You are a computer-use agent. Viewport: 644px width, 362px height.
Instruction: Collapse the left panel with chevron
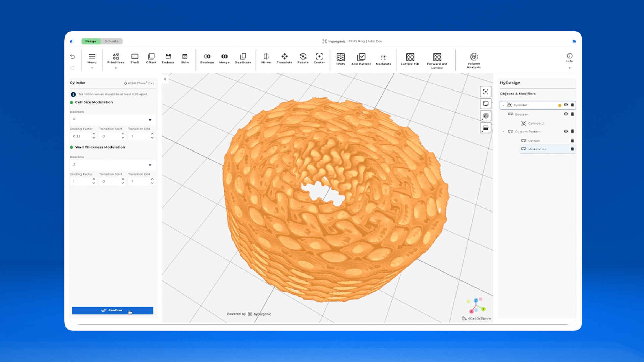(165, 79)
